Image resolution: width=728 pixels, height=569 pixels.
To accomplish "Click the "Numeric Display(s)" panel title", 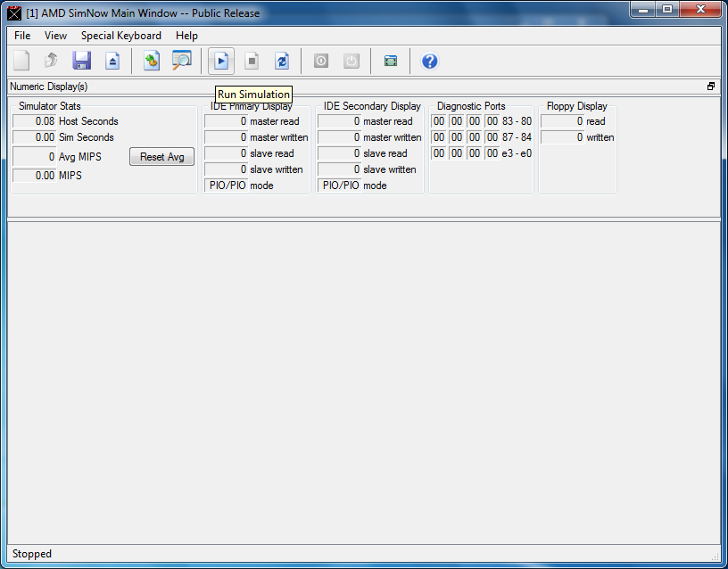I will [x=49, y=87].
